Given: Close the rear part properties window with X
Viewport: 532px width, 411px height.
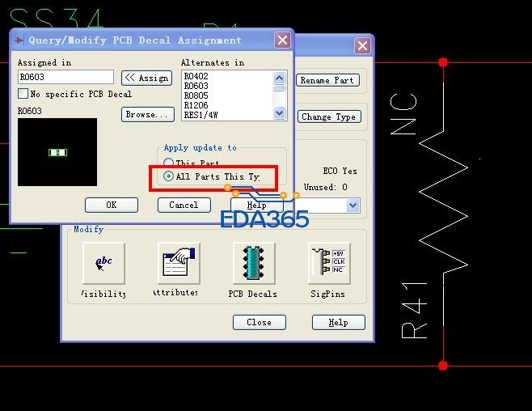Looking at the screenshot, I should pos(363,45).
